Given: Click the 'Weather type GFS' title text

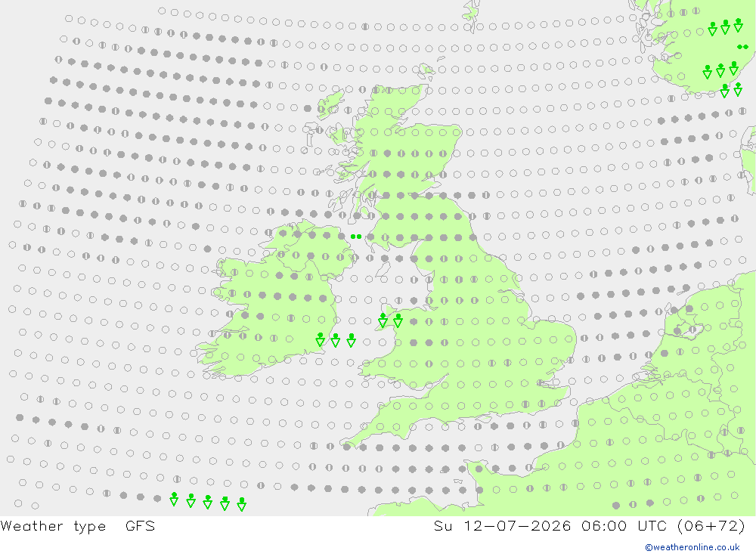Looking at the screenshot, I should coord(78,526).
